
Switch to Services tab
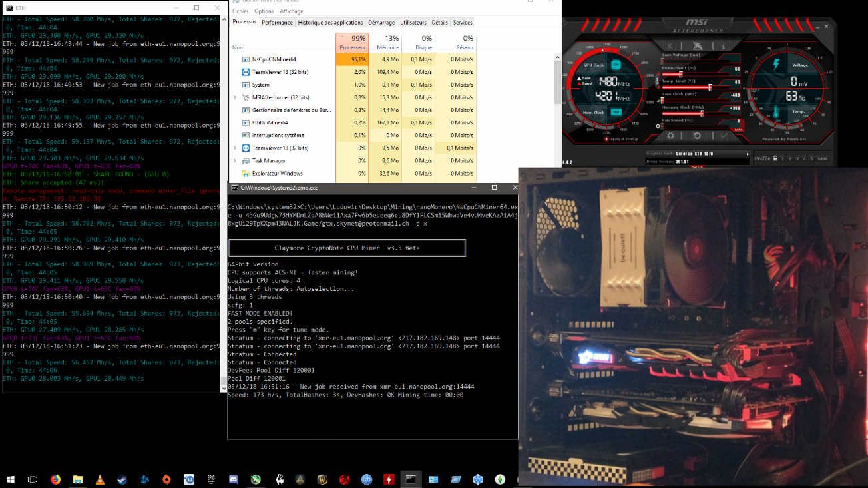point(463,23)
